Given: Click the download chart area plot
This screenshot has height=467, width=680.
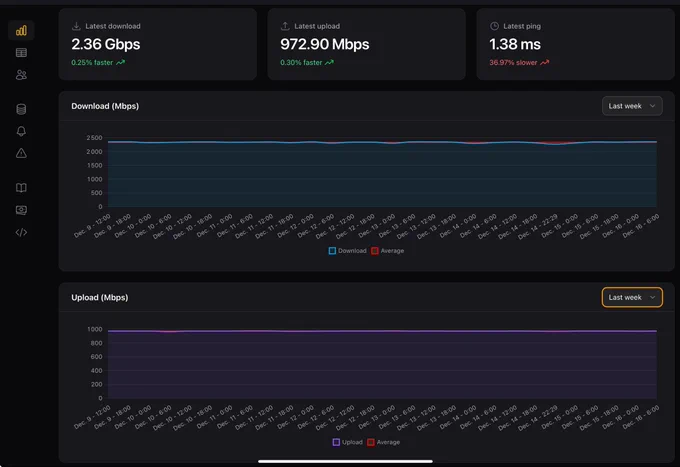Looking at the screenshot, I should (382, 174).
